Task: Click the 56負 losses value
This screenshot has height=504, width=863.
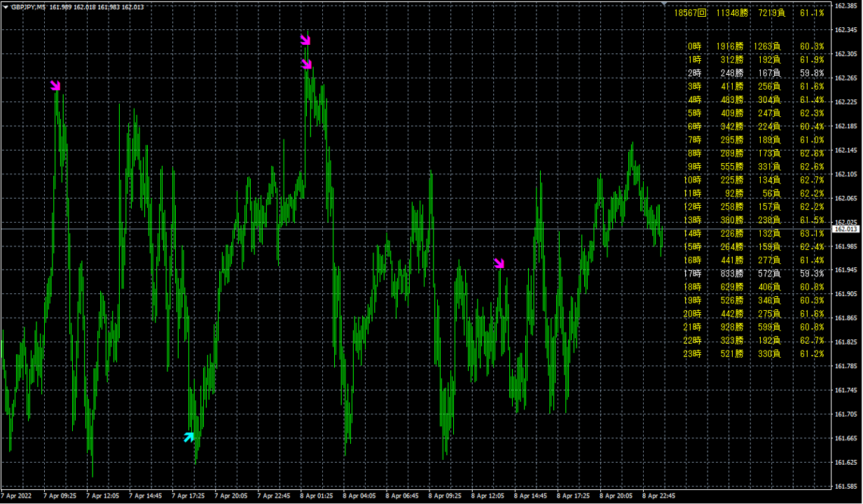Action: (x=773, y=193)
